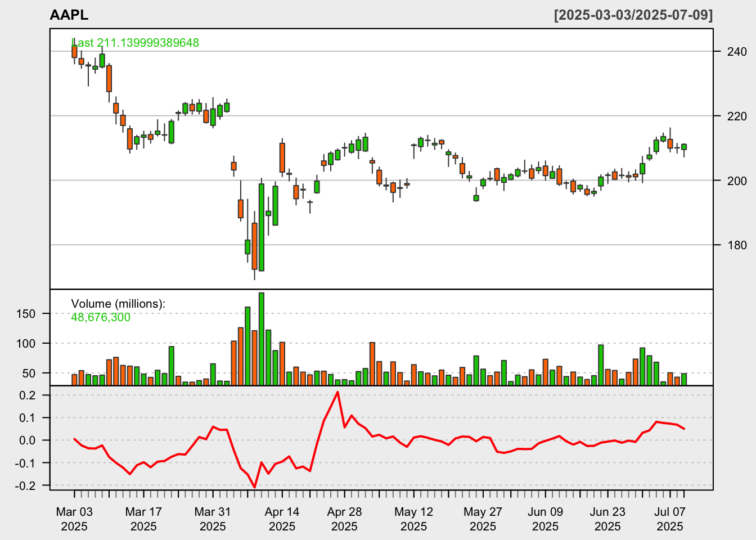Click the 200 price axis label
756x540 pixels.
pyautogui.click(x=737, y=181)
